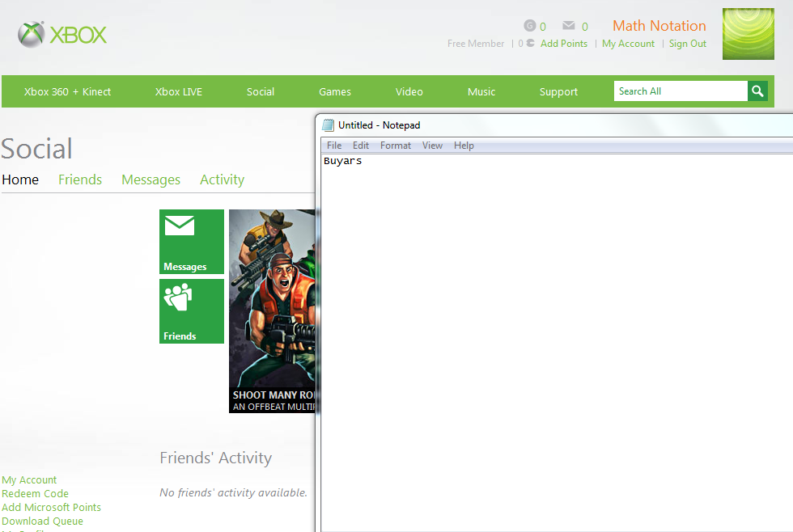
Task: Click the search magnifier button
Action: click(x=757, y=91)
